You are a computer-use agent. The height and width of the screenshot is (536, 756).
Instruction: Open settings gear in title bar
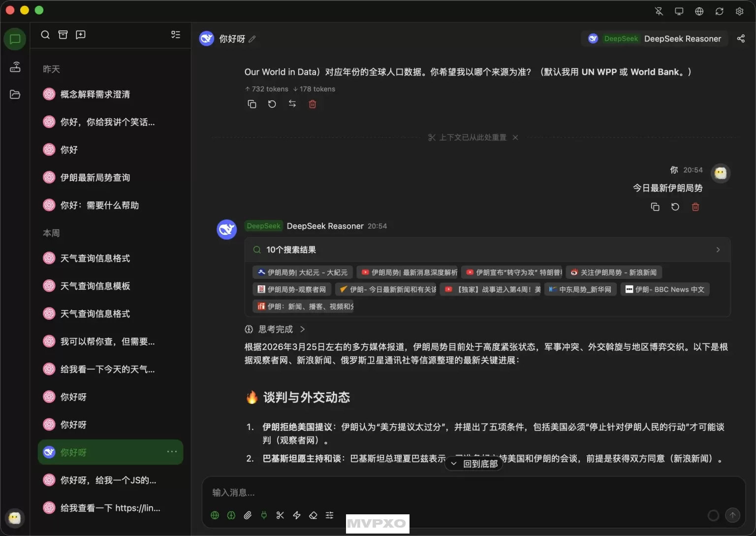[739, 11]
